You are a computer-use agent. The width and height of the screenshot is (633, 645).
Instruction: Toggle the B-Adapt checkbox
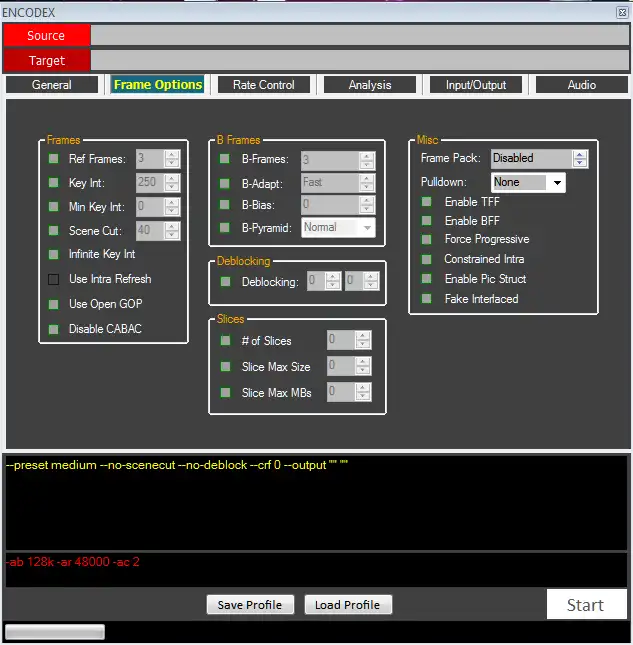point(225,183)
